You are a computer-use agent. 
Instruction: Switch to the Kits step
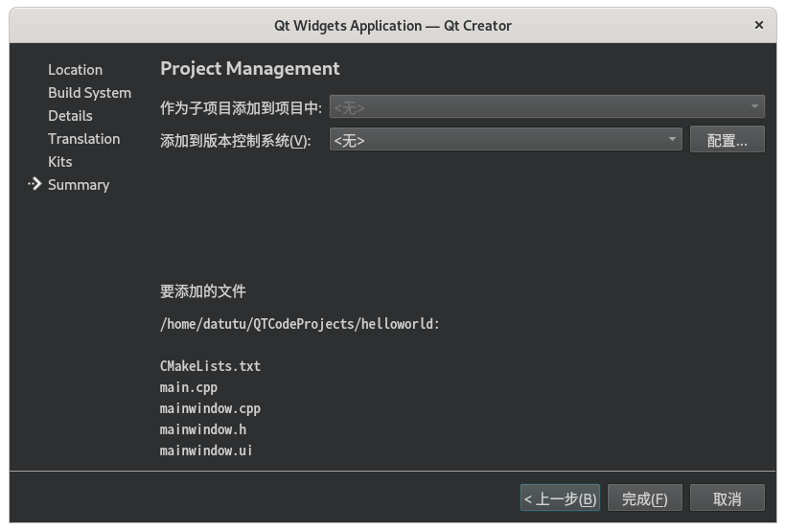pos(60,162)
